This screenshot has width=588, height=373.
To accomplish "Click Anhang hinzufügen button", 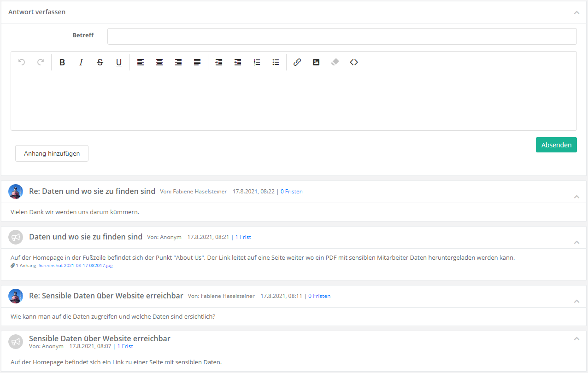I will tap(52, 153).
